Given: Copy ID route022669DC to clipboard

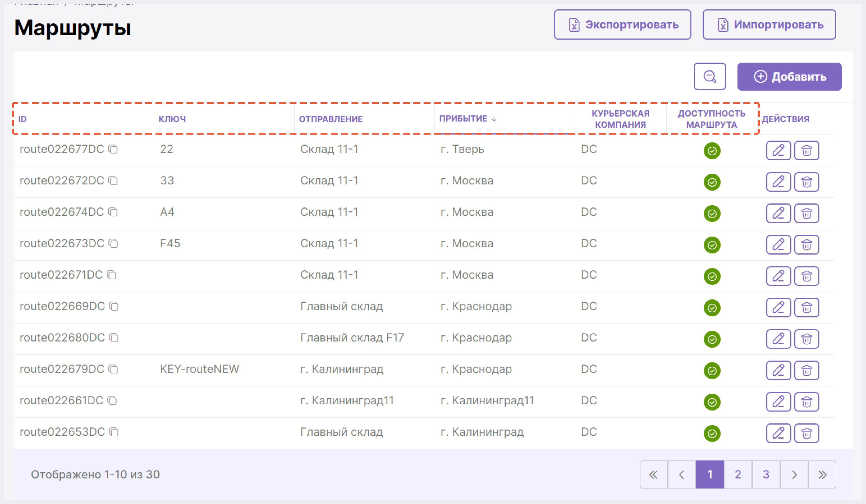Looking at the screenshot, I should pos(114,307).
